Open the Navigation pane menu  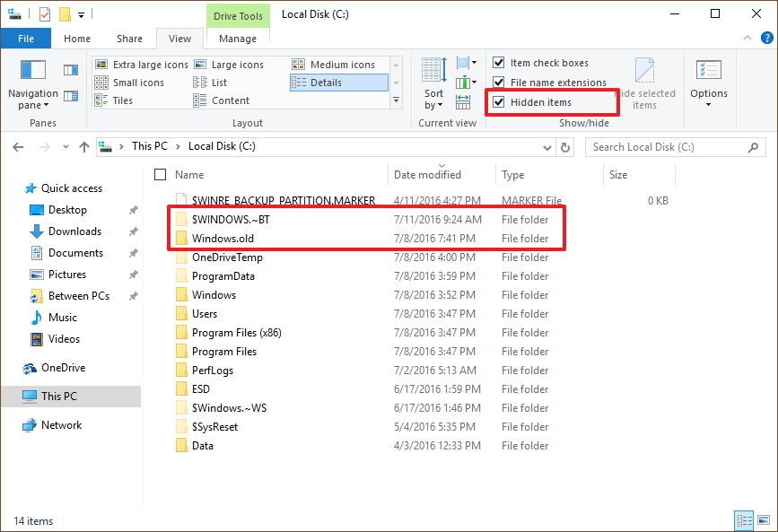tap(33, 84)
